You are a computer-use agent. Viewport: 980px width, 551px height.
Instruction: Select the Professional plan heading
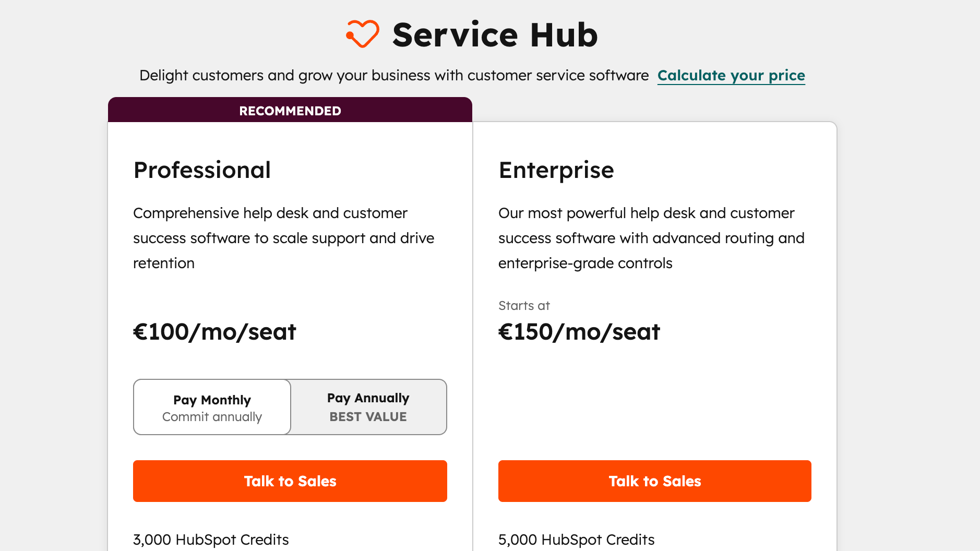(x=202, y=170)
